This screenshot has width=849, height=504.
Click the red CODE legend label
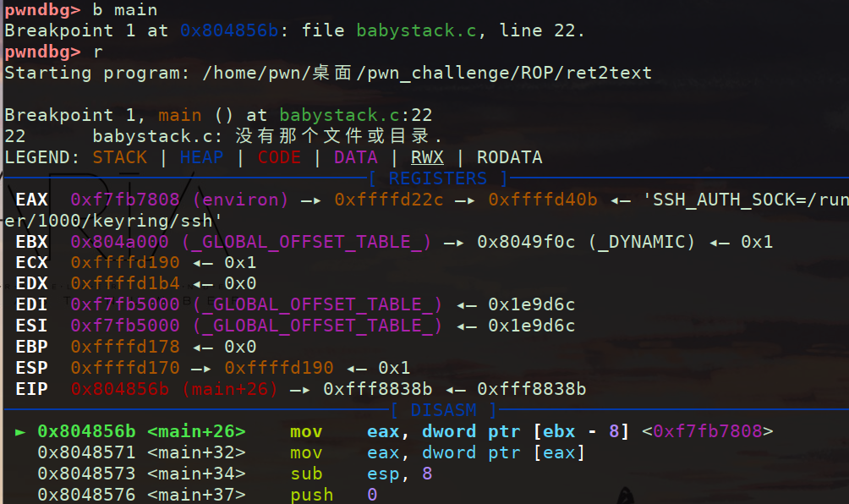pos(279,157)
